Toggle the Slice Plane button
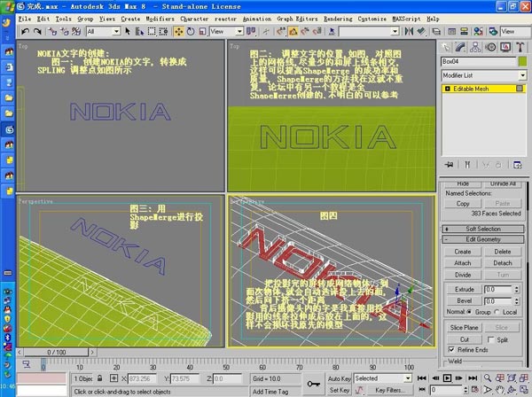 pyautogui.click(x=464, y=328)
